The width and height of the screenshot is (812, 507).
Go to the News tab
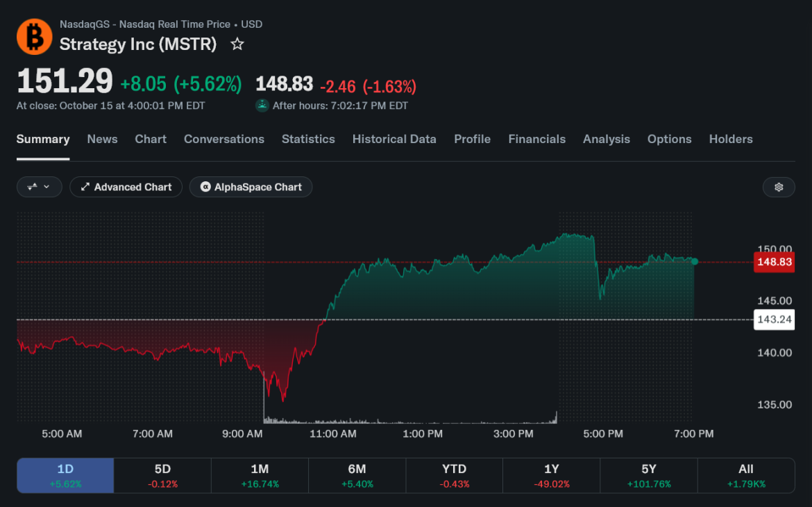click(102, 139)
